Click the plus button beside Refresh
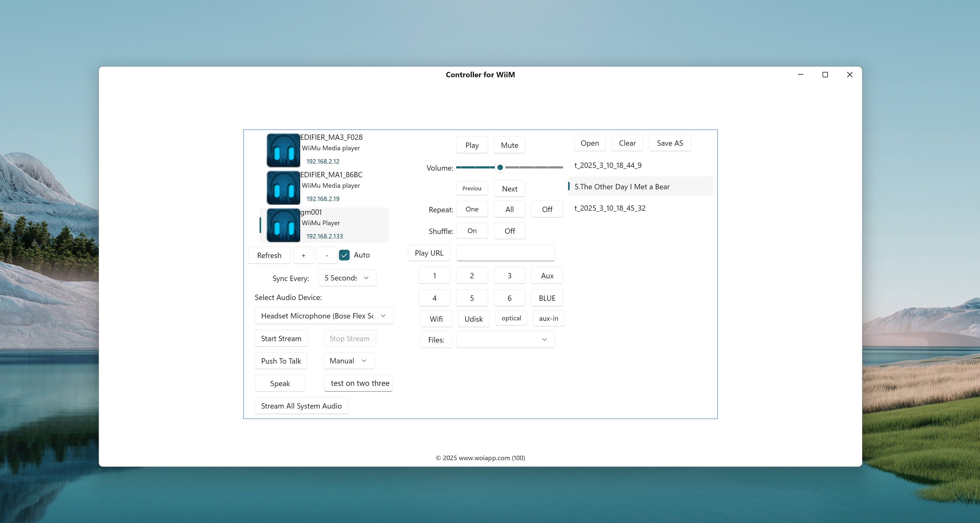The image size is (980, 523). pyautogui.click(x=303, y=255)
